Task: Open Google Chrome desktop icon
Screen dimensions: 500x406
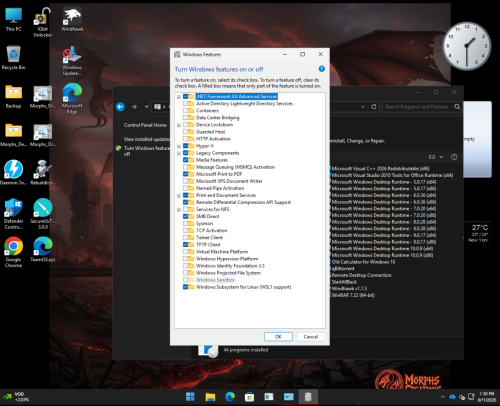Action: point(13,252)
